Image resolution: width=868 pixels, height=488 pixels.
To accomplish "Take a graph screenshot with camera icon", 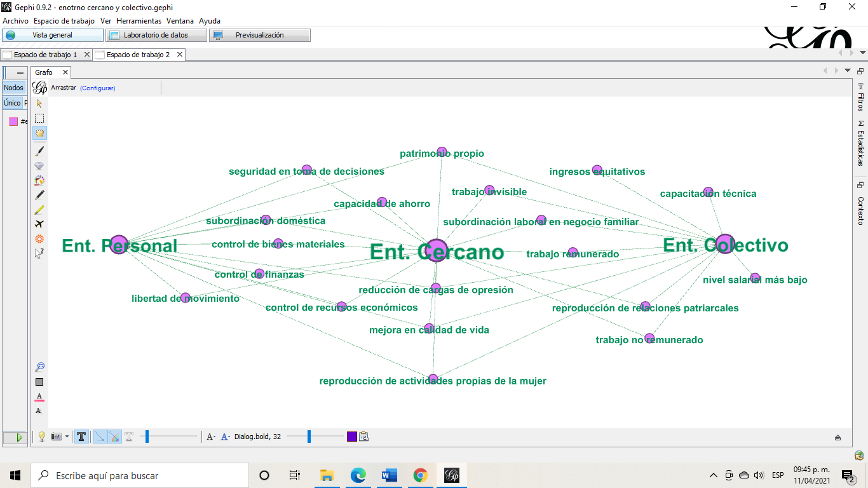I will click(57, 437).
